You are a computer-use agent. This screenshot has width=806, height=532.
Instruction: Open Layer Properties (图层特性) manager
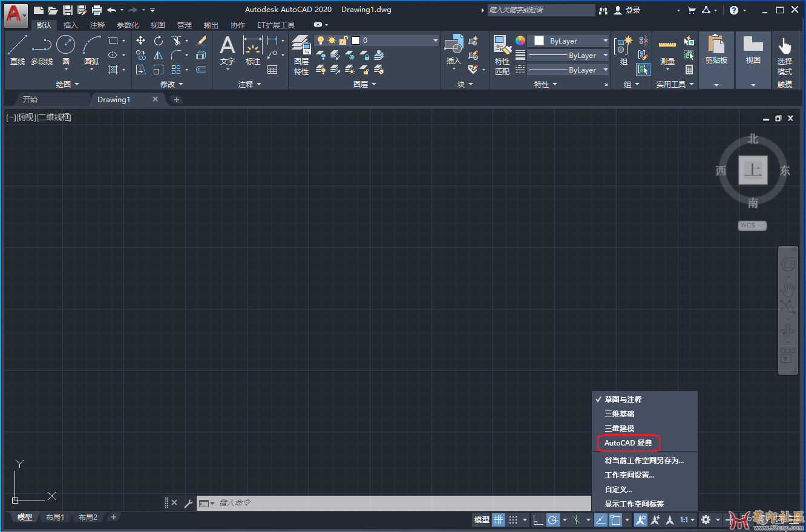301,54
